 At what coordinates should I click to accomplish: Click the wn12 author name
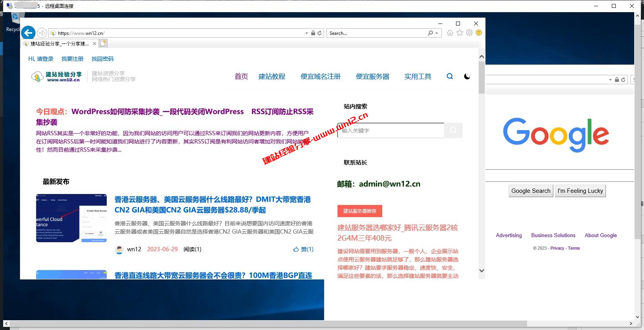click(x=134, y=249)
